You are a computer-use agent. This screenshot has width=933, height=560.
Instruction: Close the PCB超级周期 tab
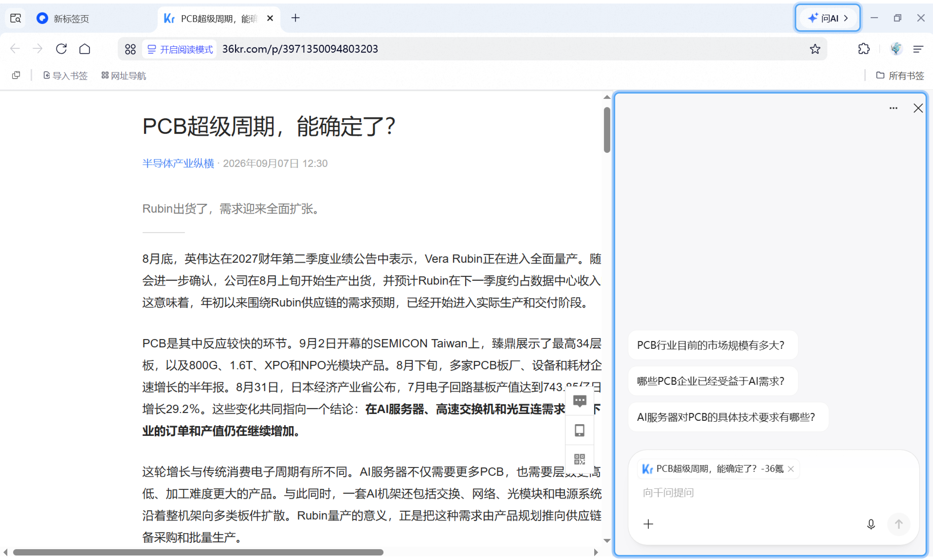tap(270, 18)
